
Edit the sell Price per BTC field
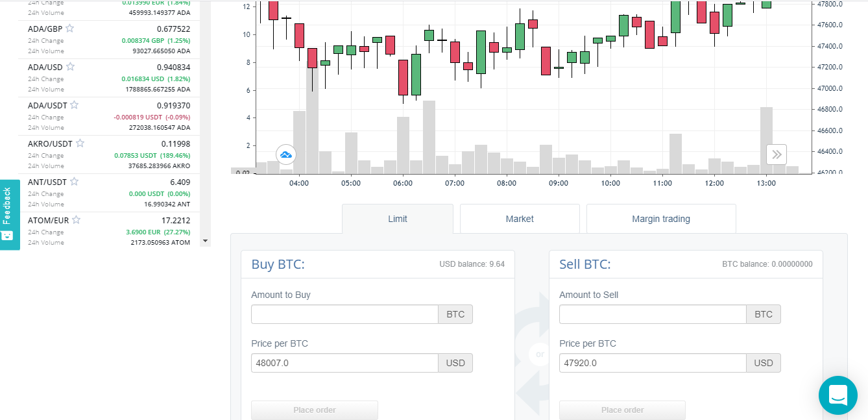tap(653, 363)
